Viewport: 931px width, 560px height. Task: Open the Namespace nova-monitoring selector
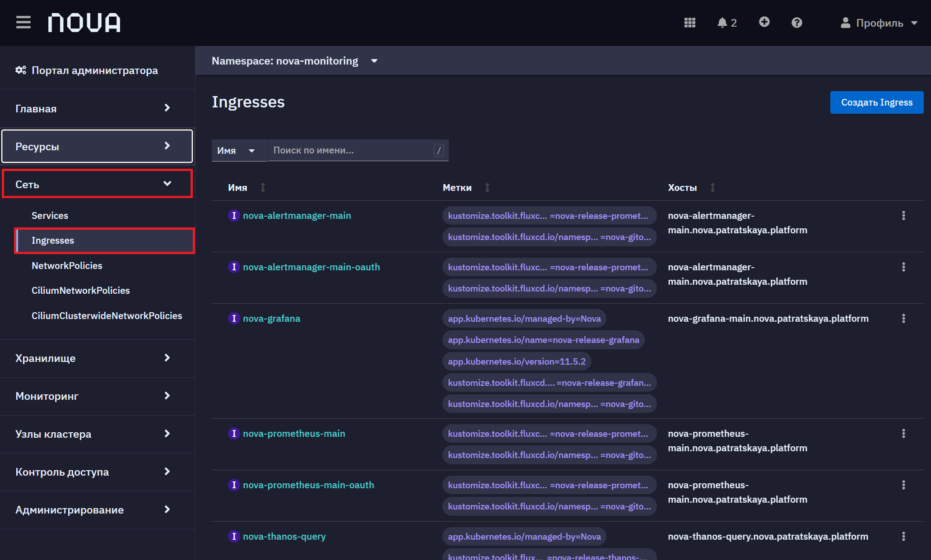[x=294, y=61]
